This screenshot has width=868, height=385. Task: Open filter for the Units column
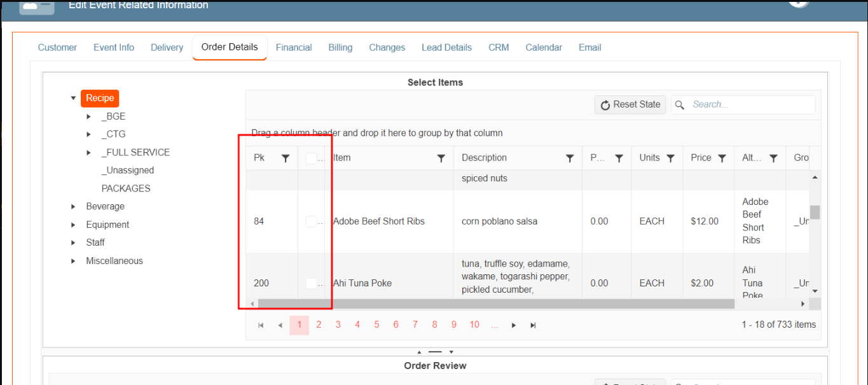(x=670, y=158)
